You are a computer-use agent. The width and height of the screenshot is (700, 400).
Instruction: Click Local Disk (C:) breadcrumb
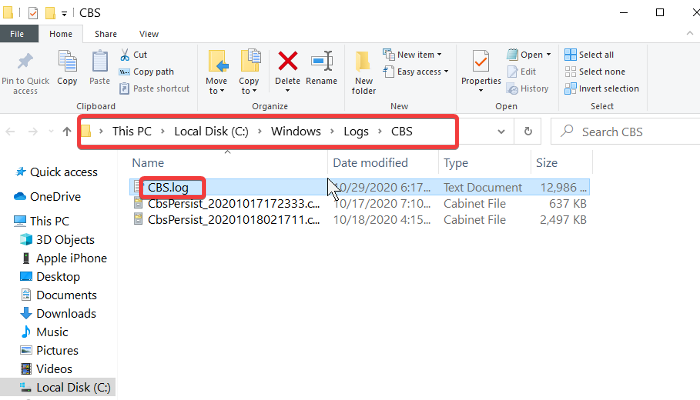tap(211, 131)
